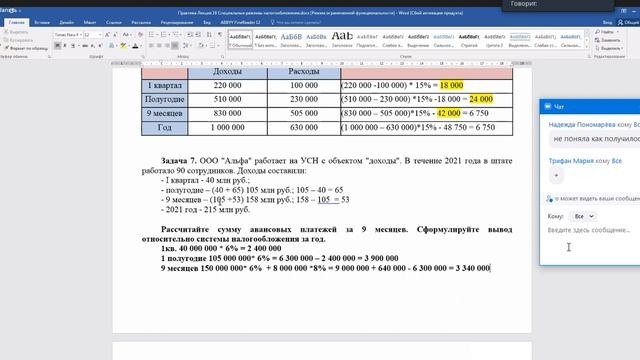Select the Format Painter (Формат по образцу) brush
The height and width of the screenshot is (360, 640).
point(6,48)
